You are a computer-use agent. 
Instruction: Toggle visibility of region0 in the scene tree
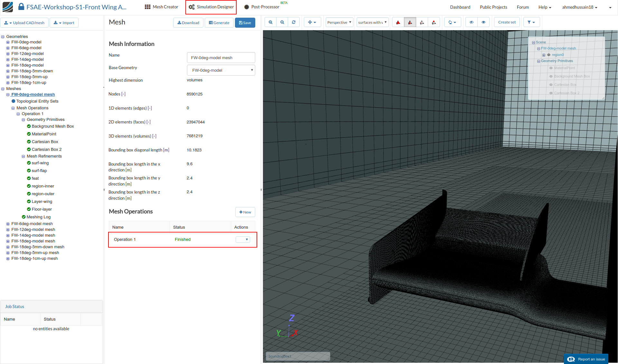point(549,55)
